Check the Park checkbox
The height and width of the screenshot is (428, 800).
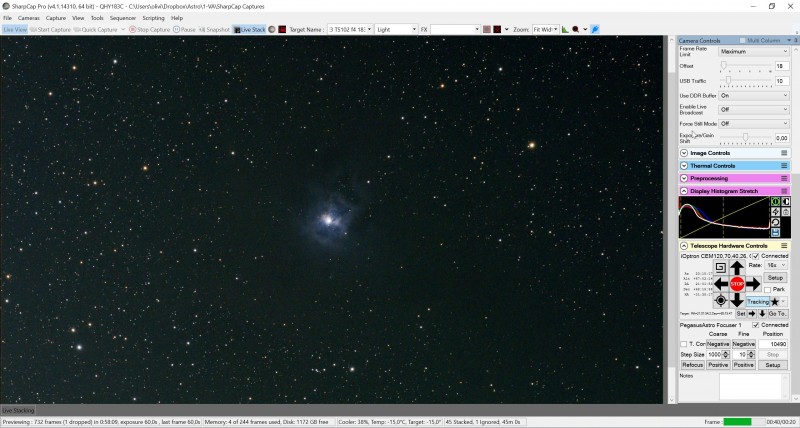[x=767, y=289]
